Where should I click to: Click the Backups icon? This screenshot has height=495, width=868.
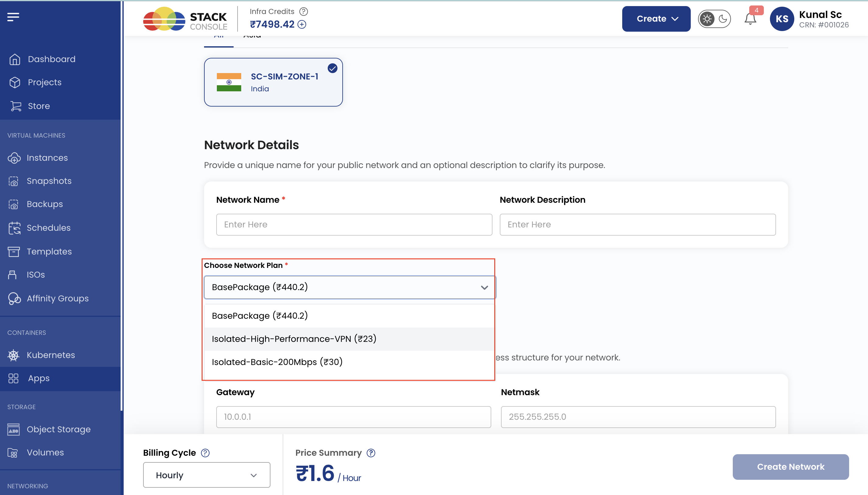[13, 204]
